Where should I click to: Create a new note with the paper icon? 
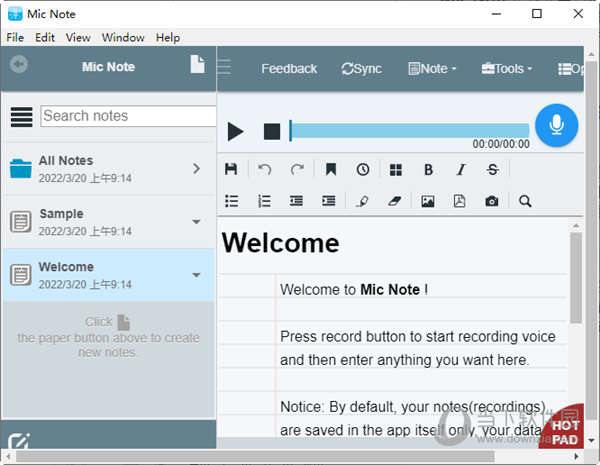click(197, 64)
